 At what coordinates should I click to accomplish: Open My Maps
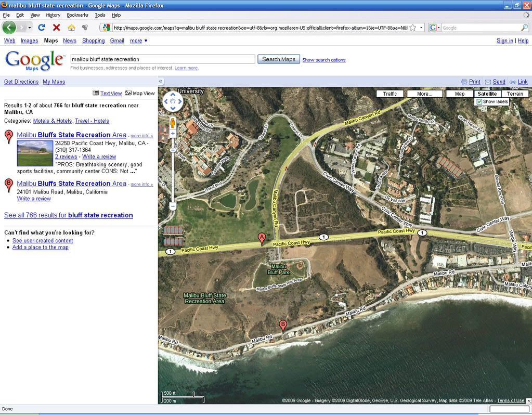(54, 82)
